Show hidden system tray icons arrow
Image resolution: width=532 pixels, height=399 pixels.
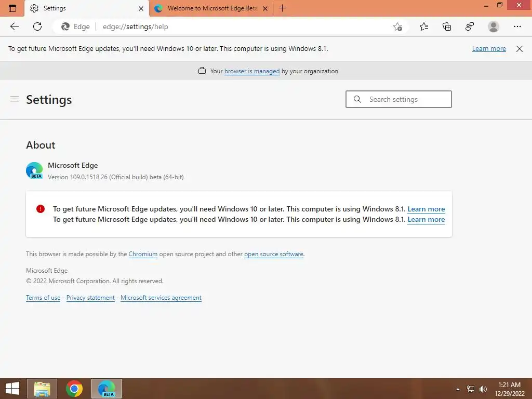[458, 389]
